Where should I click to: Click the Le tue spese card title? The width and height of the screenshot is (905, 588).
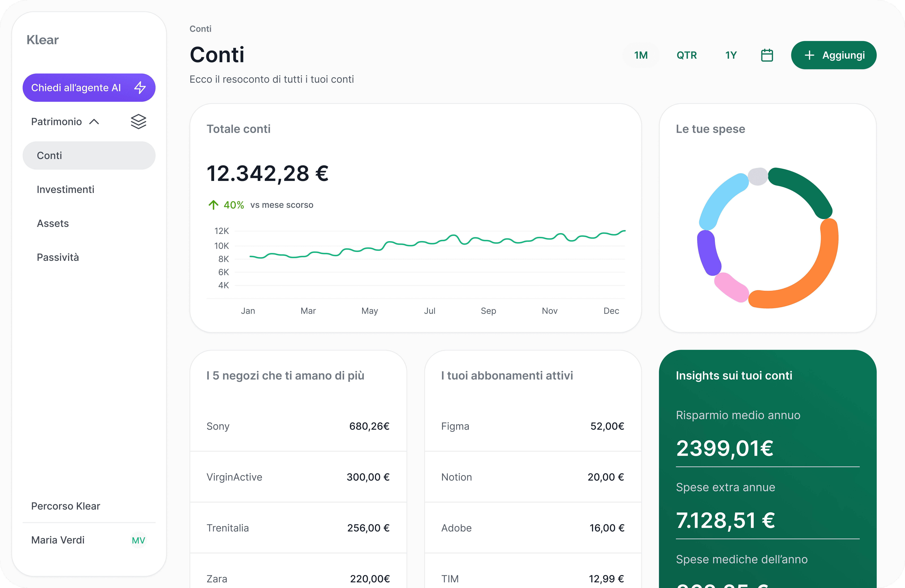pyautogui.click(x=710, y=129)
